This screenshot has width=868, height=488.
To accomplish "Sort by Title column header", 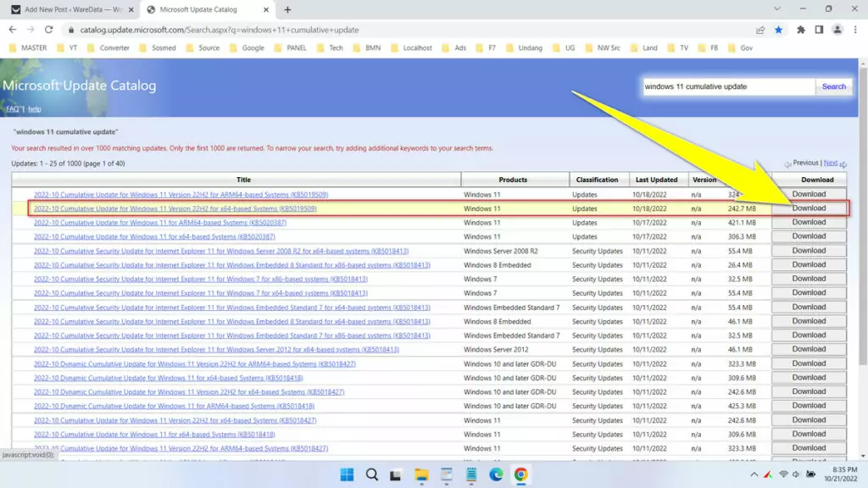I will 243,180.
